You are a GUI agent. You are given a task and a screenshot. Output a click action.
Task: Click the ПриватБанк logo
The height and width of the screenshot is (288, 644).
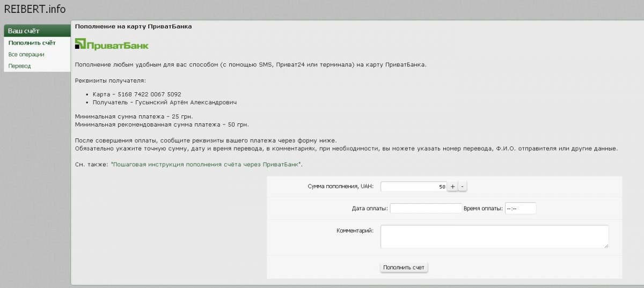(x=112, y=45)
